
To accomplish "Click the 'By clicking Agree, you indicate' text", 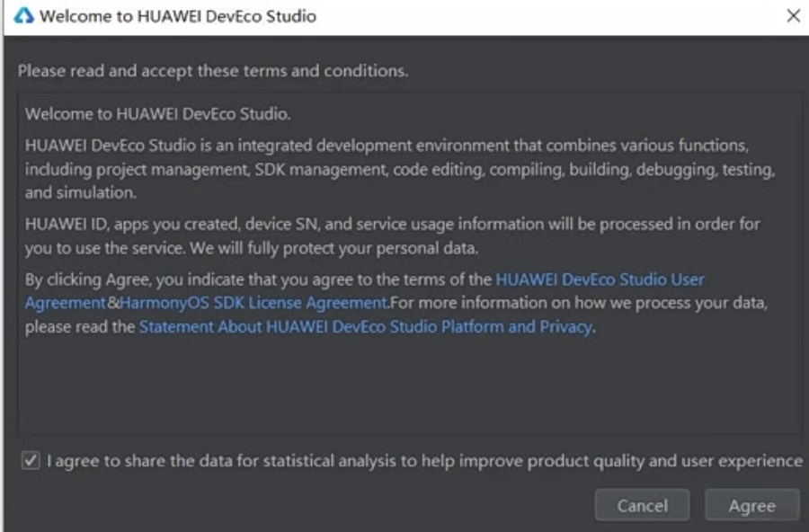I will [259, 279].
